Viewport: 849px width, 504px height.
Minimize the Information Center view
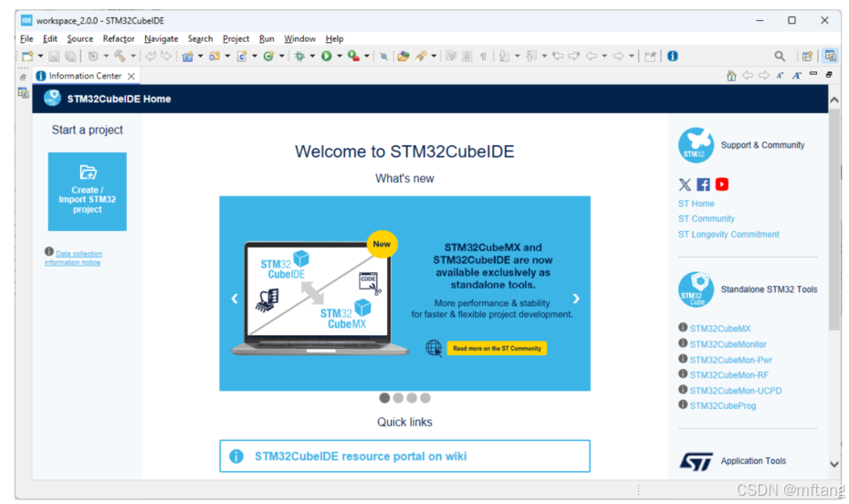click(813, 74)
